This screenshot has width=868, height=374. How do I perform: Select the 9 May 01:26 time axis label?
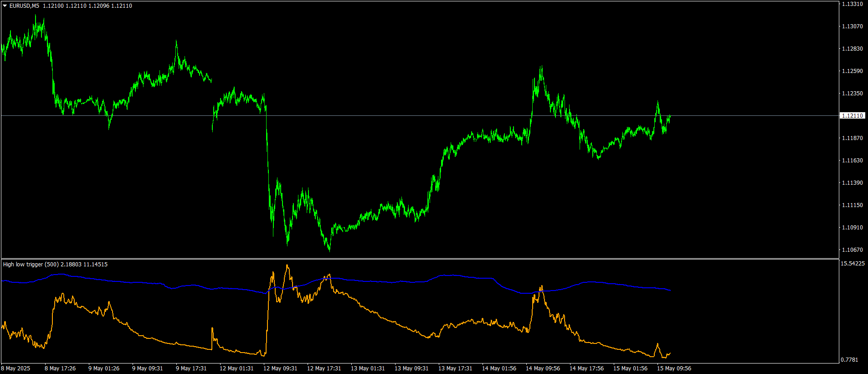[x=104, y=369]
